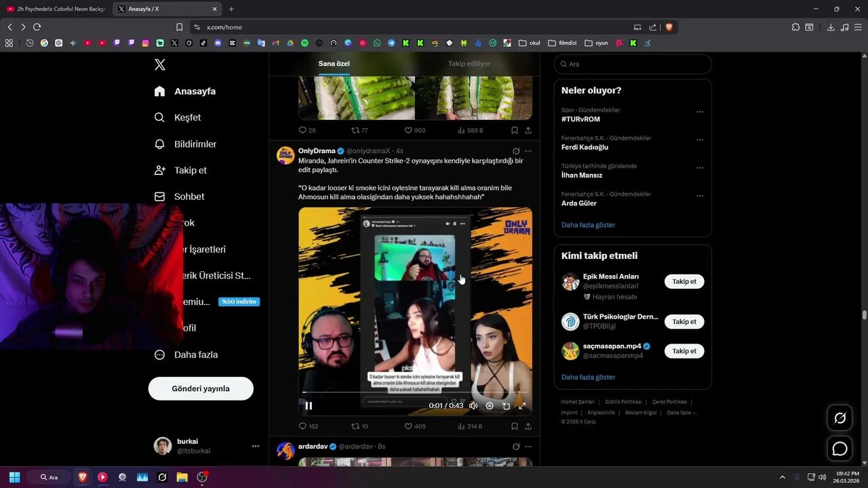Open Windows Start menu
Viewport: 868px width, 488px height.
pyautogui.click(x=14, y=477)
